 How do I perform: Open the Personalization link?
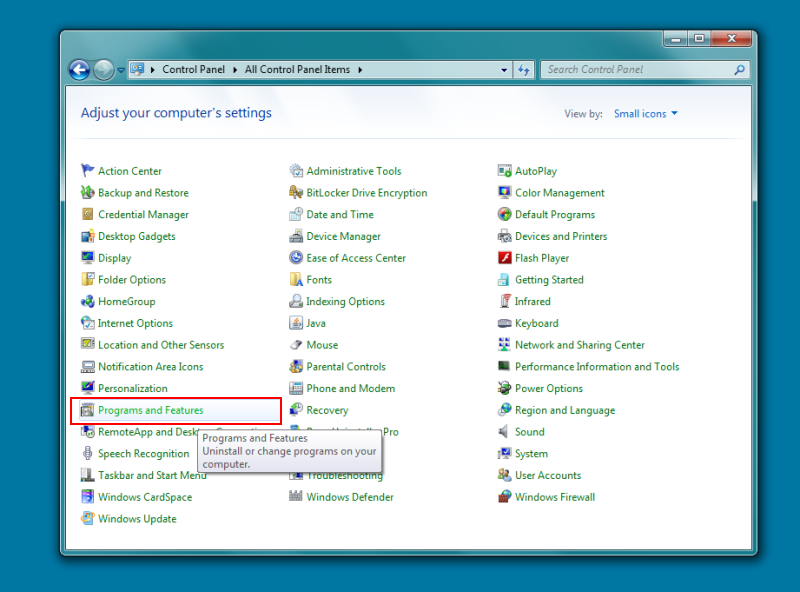point(133,388)
